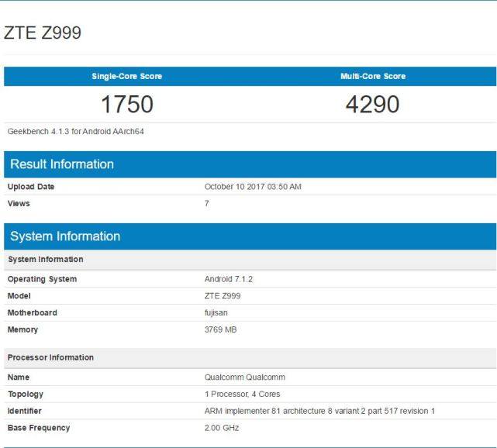497x448 pixels.
Task: Select the Multi-Core Score header
Action: point(373,76)
